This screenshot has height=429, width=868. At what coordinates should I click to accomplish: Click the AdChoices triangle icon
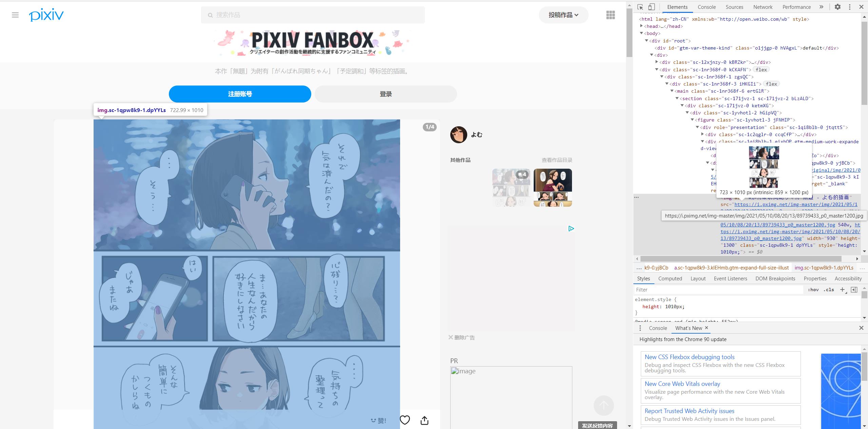(571, 228)
